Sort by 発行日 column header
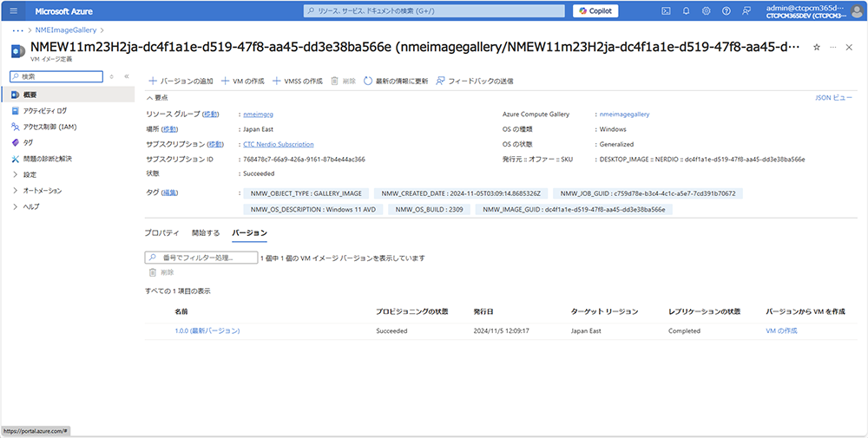868x438 pixels. [x=483, y=312]
